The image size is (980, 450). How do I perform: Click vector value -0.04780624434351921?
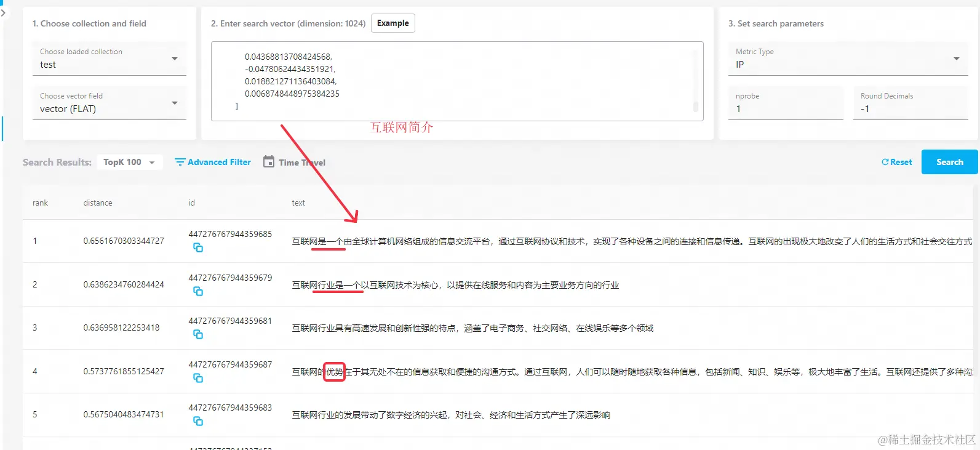click(x=290, y=69)
